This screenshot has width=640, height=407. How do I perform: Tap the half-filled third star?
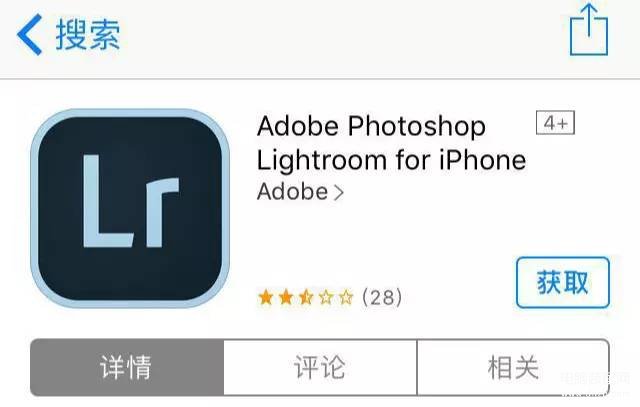[x=306, y=297]
